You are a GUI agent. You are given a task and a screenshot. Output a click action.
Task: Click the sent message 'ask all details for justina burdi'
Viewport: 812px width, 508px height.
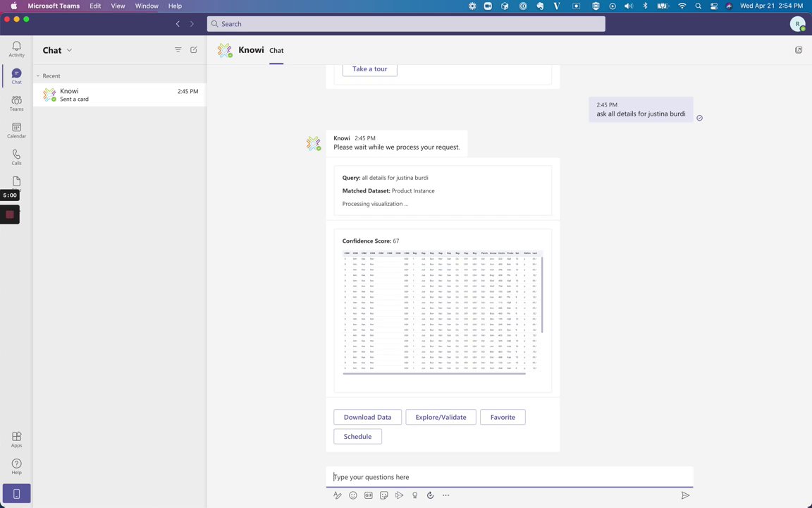tap(641, 109)
